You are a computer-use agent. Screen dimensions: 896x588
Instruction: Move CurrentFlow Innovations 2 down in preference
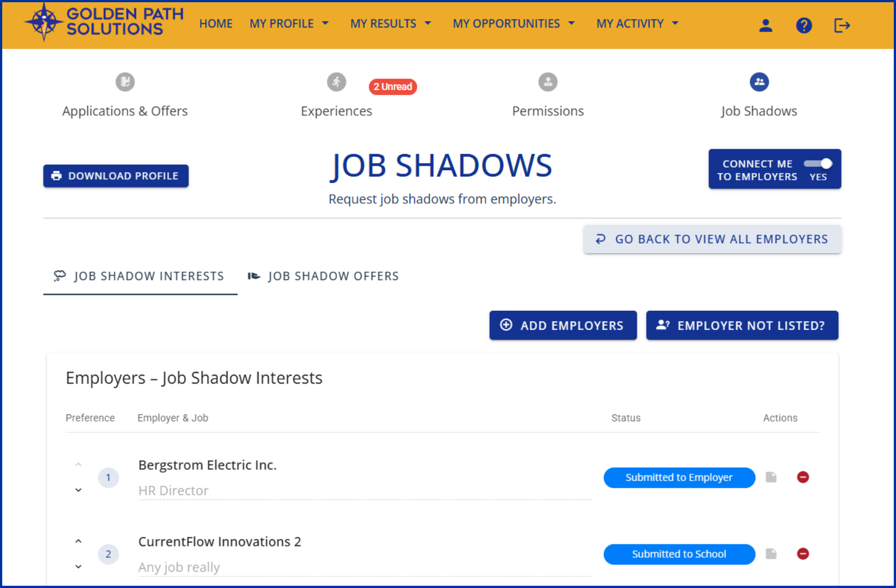pos(78,567)
